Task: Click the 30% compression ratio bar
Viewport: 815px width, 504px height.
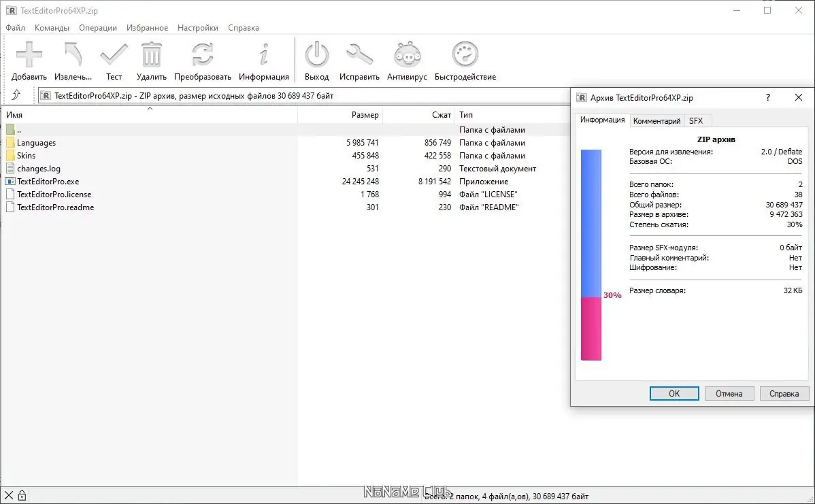Action: [591, 254]
